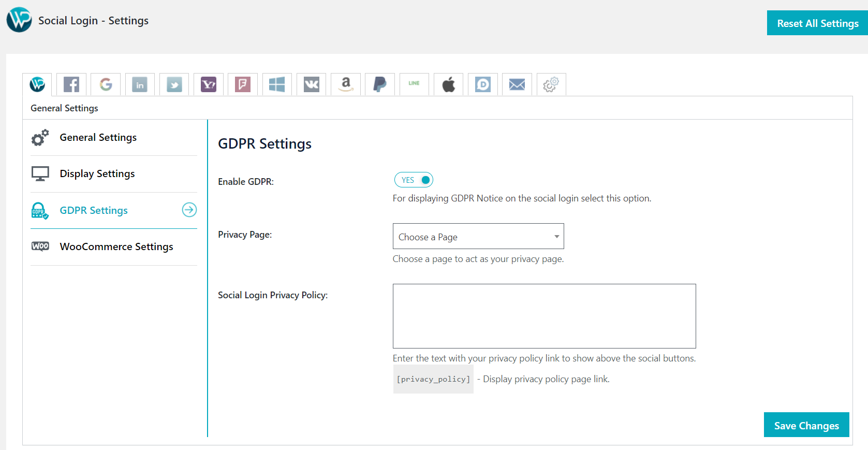868x450 pixels.
Task: Open the Amazon login settings
Action: click(346, 84)
